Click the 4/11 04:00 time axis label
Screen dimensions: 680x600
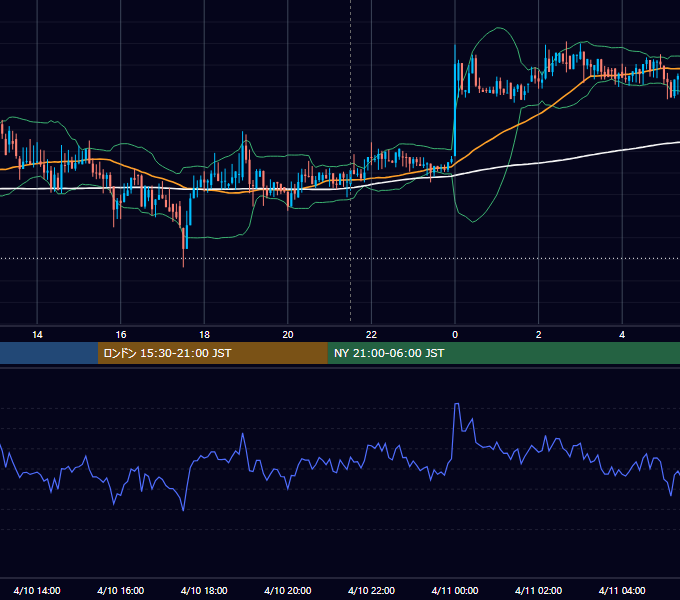(x=622, y=590)
